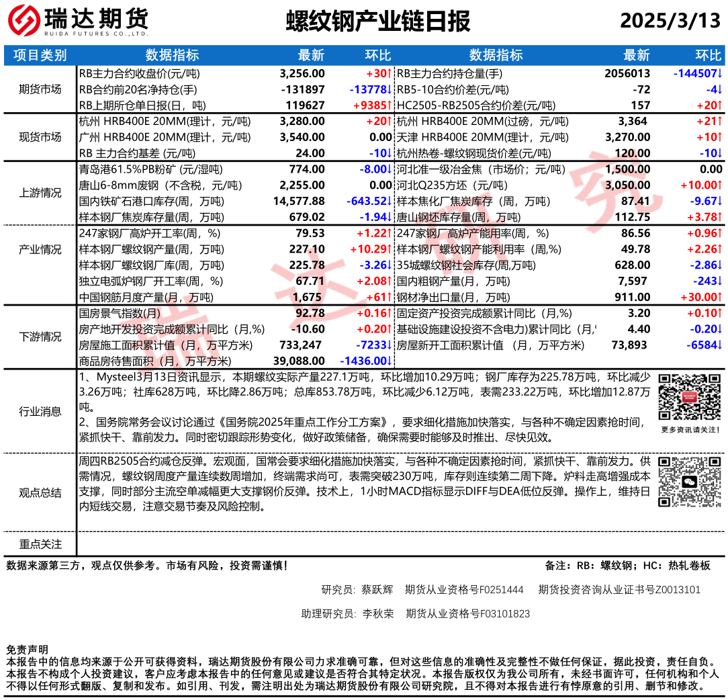Click the lower QR code with WeChat logo
728x700 pixels.
click(x=689, y=482)
